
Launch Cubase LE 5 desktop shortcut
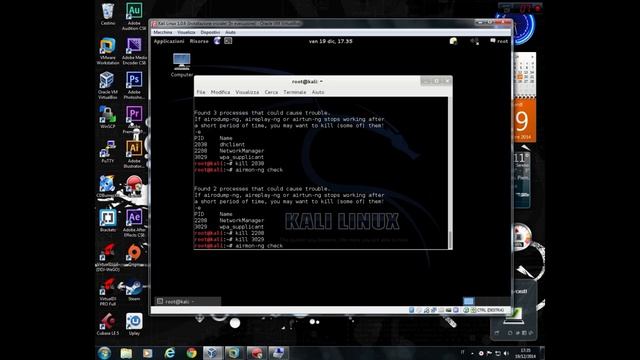click(x=108, y=324)
